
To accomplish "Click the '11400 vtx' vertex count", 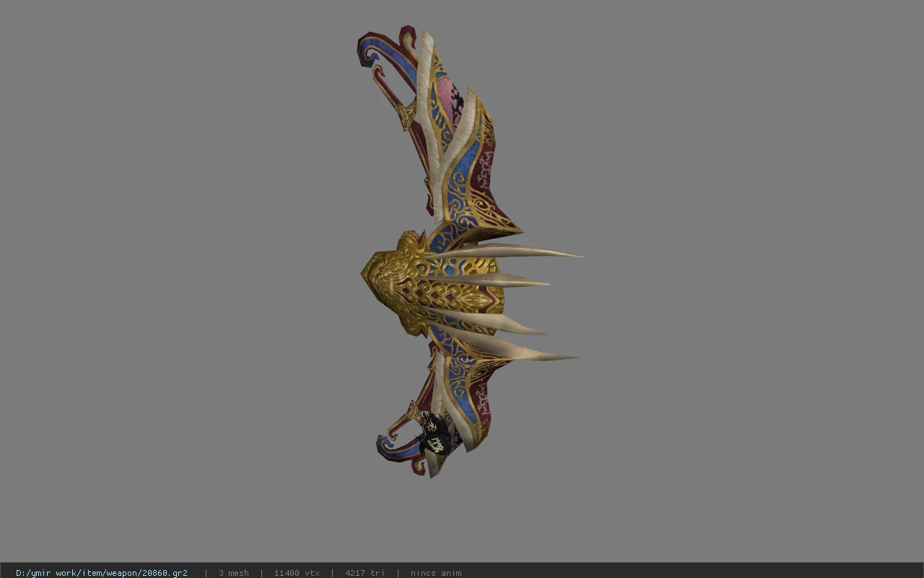I will (297, 573).
